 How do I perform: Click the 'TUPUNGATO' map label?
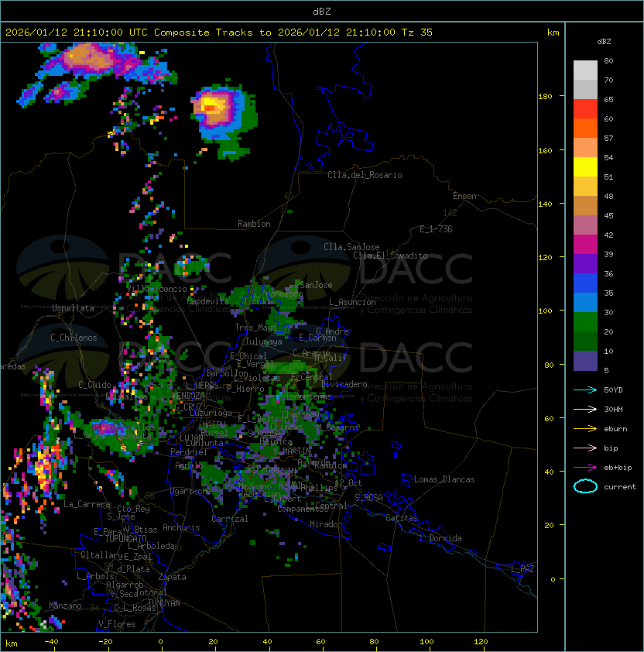point(126,538)
